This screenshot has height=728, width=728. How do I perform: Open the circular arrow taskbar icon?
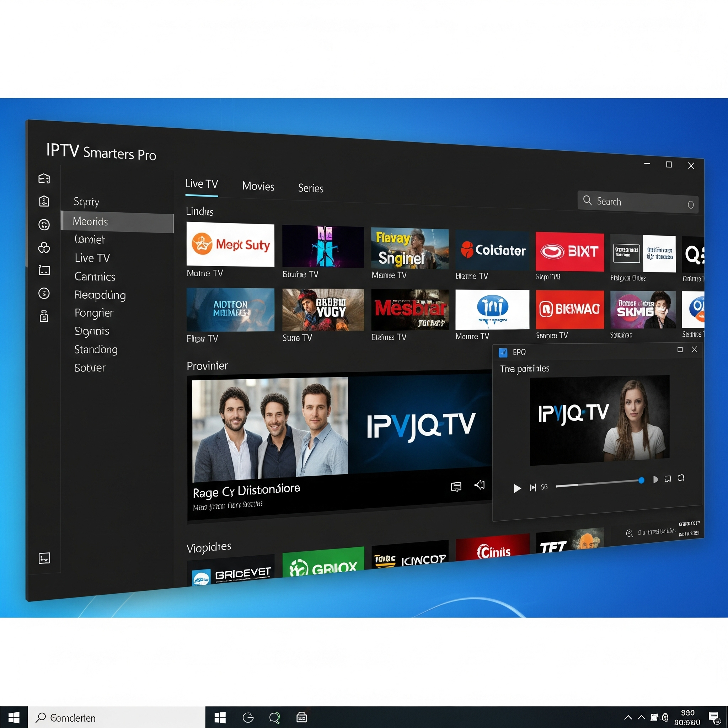point(248,717)
